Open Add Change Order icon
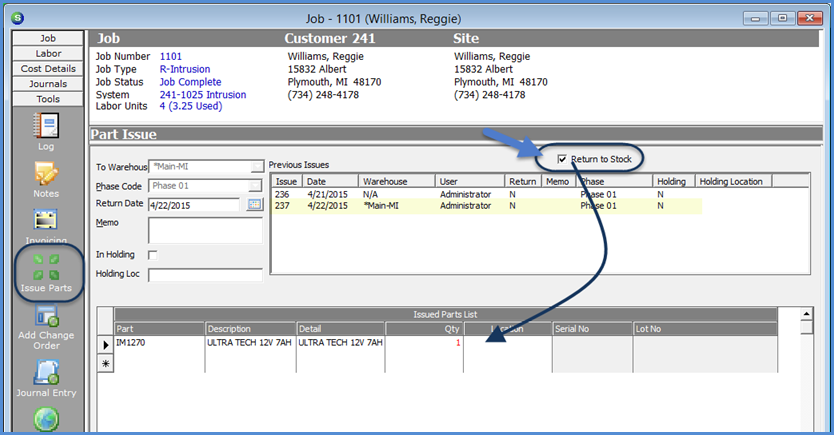The width and height of the screenshot is (834, 435). point(47,316)
